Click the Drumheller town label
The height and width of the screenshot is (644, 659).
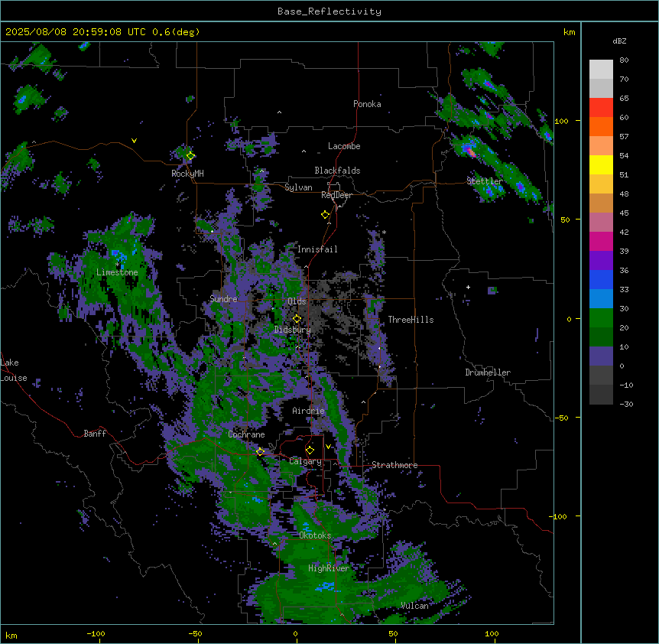(x=488, y=372)
